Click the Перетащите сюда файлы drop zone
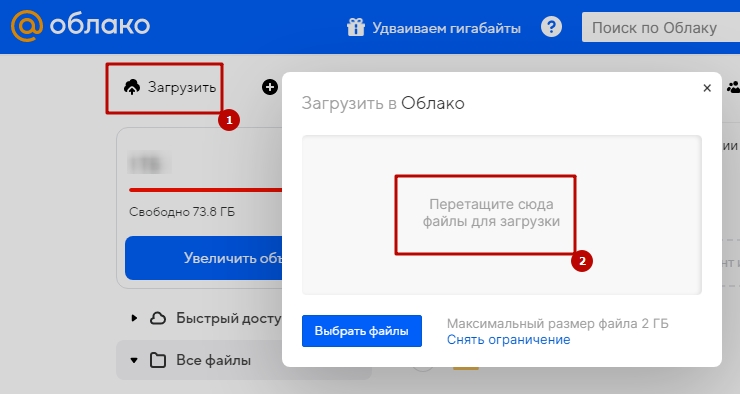 [502, 215]
